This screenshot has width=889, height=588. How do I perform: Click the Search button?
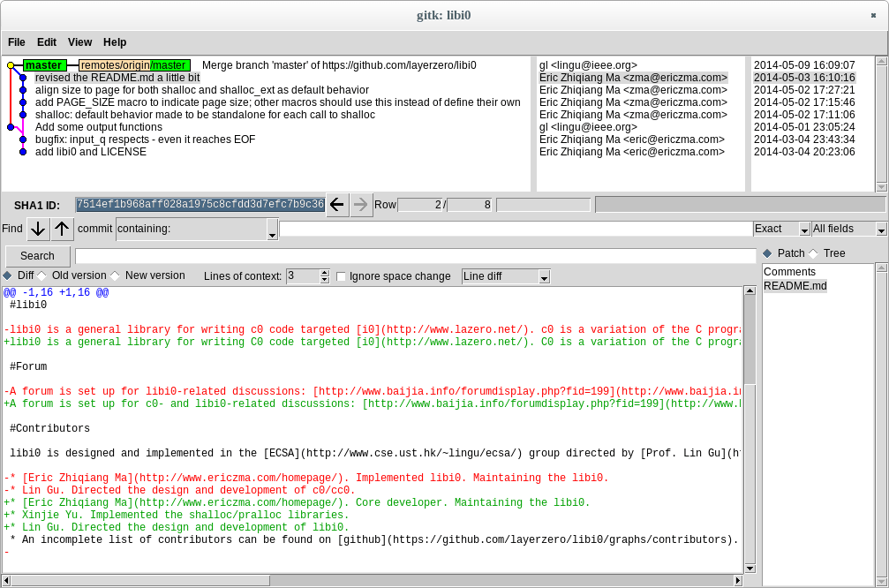(37, 256)
